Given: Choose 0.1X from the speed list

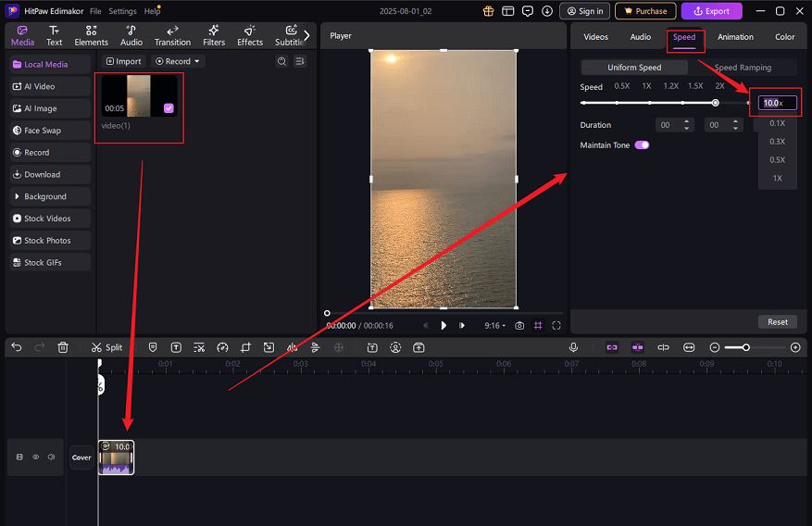Looking at the screenshot, I should point(778,123).
